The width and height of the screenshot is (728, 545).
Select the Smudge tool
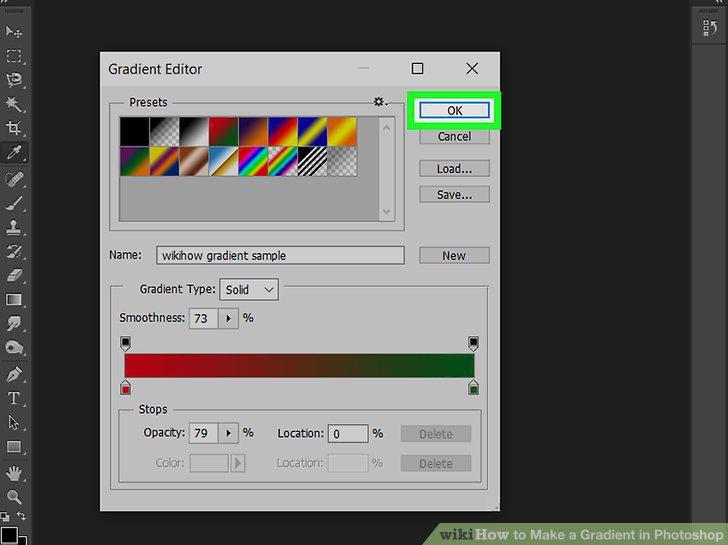coord(13,324)
